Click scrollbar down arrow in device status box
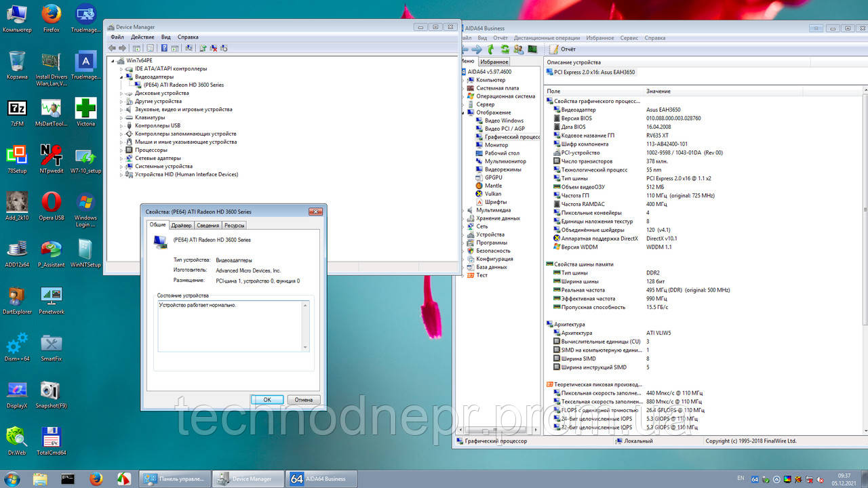Viewport: 868px width, 488px height. coord(305,347)
